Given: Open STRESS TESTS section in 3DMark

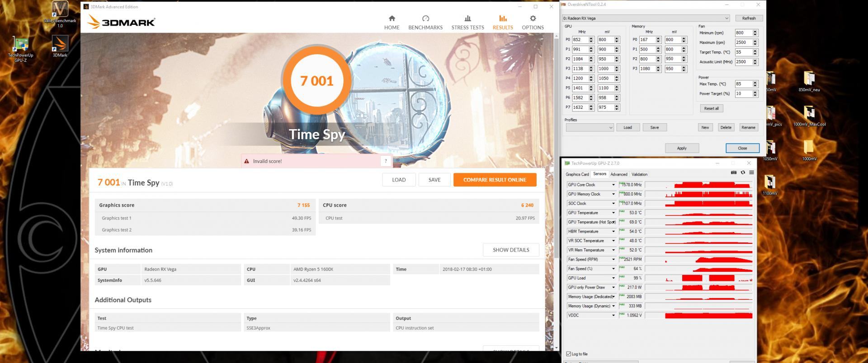Looking at the screenshot, I should point(467,23).
